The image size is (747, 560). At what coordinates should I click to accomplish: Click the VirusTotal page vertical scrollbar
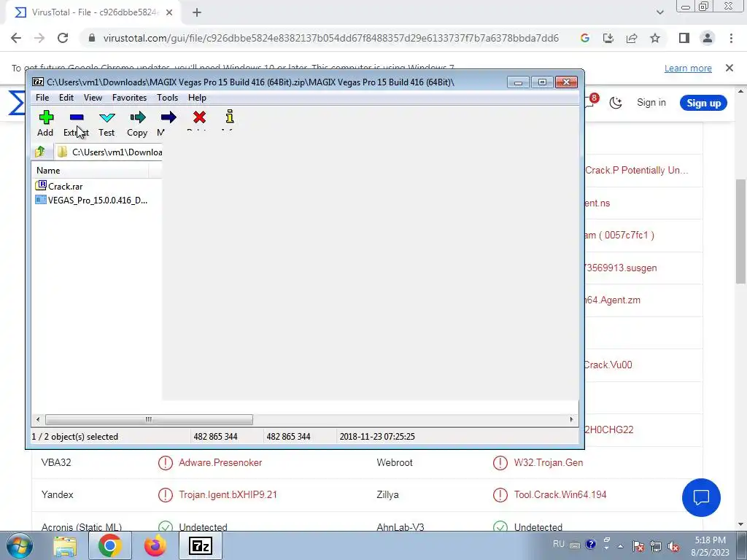tap(741, 232)
